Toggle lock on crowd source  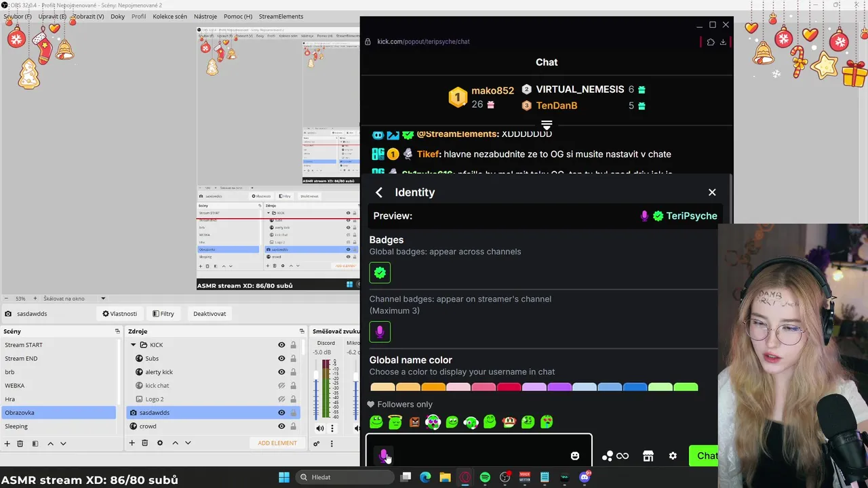point(294,426)
